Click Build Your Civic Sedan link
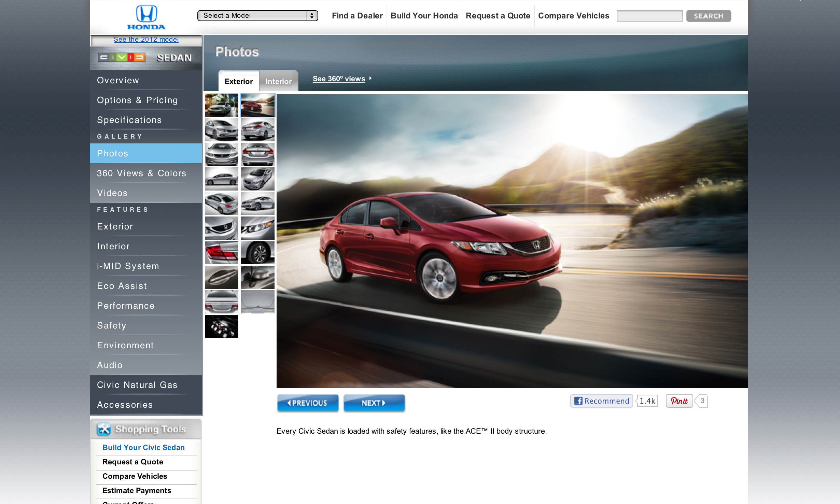This screenshot has height=504, width=840. pyautogui.click(x=143, y=448)
